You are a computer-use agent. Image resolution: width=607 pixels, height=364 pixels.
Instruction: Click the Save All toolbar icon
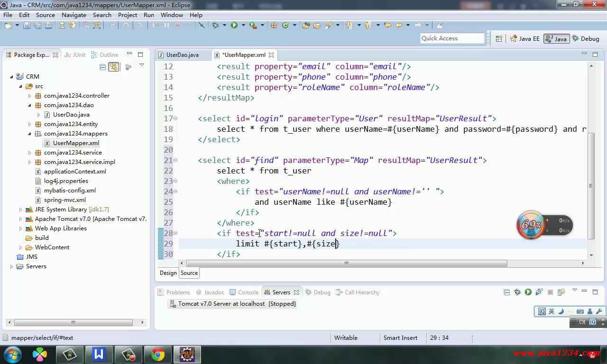pos(37,25)
